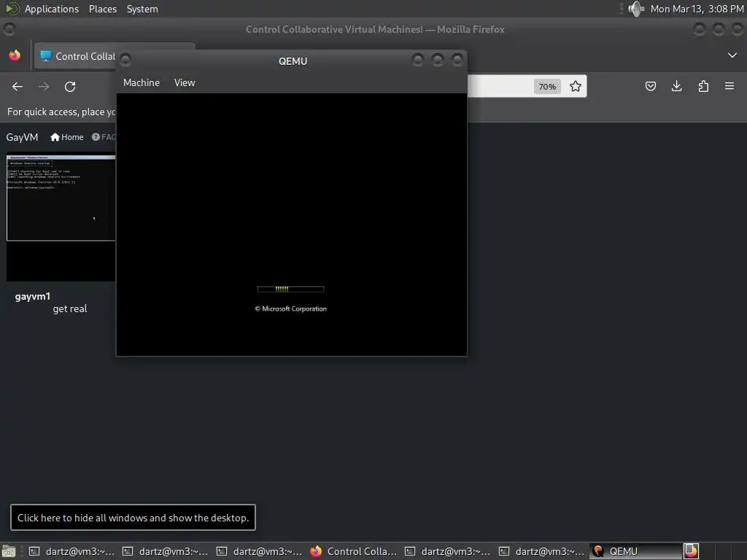Click the Microsoft Corporation text in QEMU

tap(290, 308)
